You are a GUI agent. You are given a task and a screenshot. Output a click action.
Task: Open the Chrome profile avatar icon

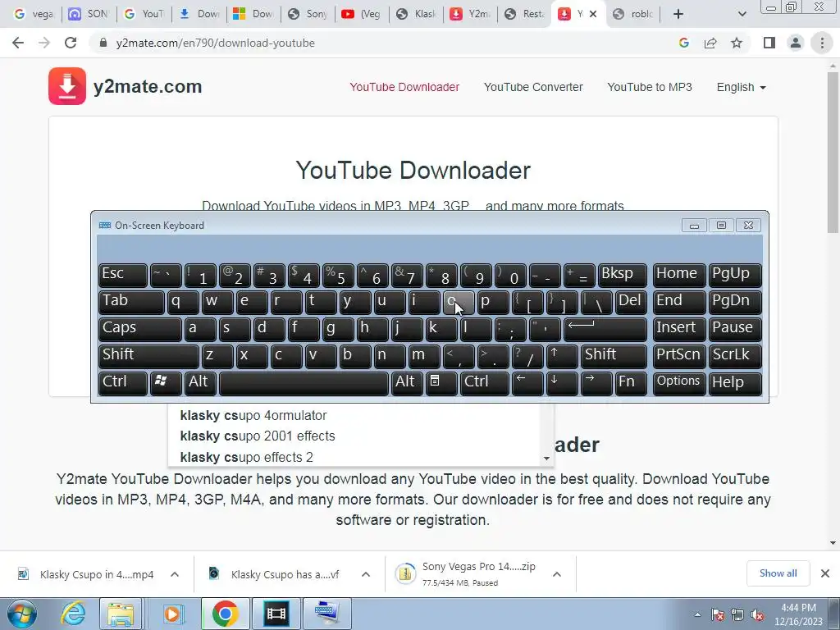click(796, 43)
